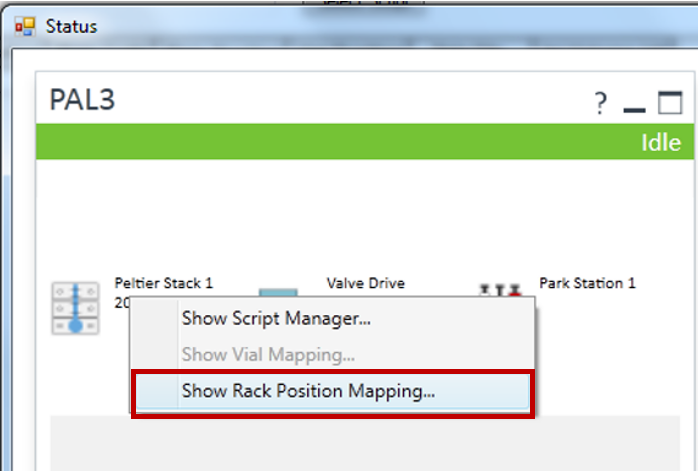Click the Idle status text
Image resolution: width=698 pixels, height=474 pixels.
[x=660, y=143]
